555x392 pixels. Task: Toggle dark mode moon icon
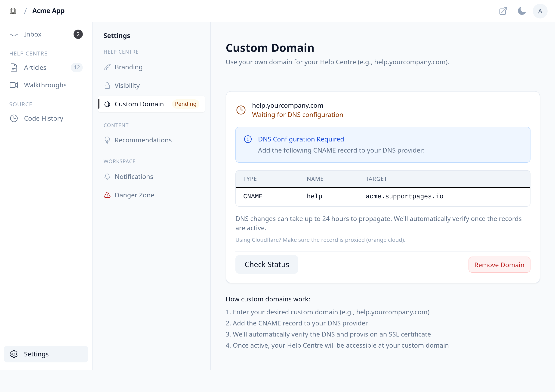tap(522, 11)
